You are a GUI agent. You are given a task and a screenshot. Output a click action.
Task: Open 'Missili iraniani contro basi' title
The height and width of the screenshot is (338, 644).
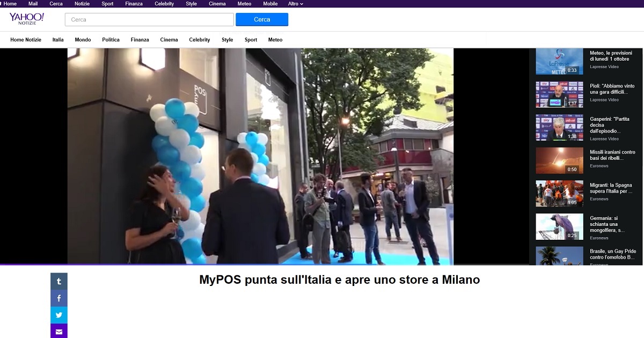(x=612, y=155)
